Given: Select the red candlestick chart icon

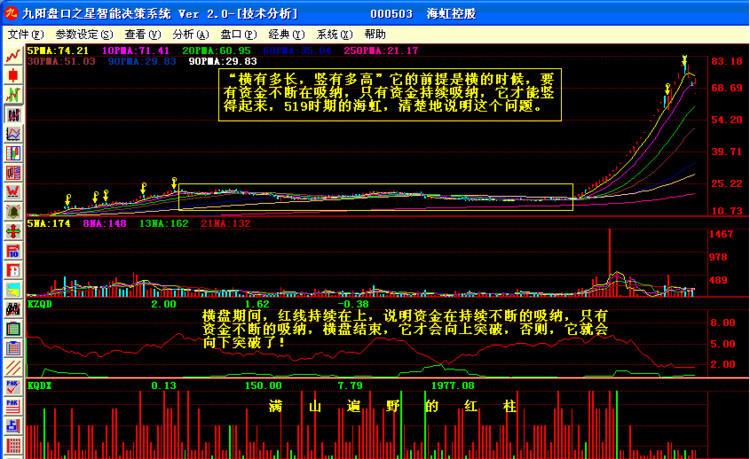Looking at the screenshot, I should 13,76.
